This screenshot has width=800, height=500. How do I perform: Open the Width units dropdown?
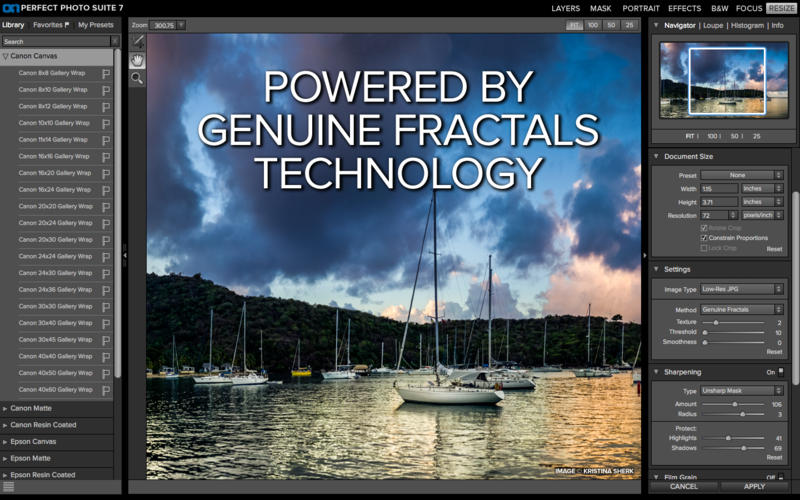pos(762,189)
